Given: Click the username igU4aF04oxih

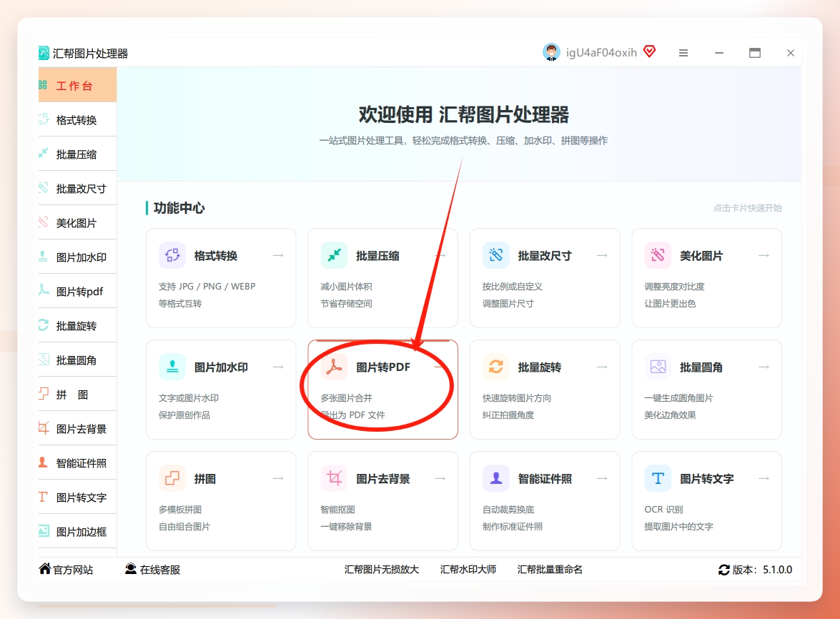Looking at the screenshot, I should tap(601, 52).
